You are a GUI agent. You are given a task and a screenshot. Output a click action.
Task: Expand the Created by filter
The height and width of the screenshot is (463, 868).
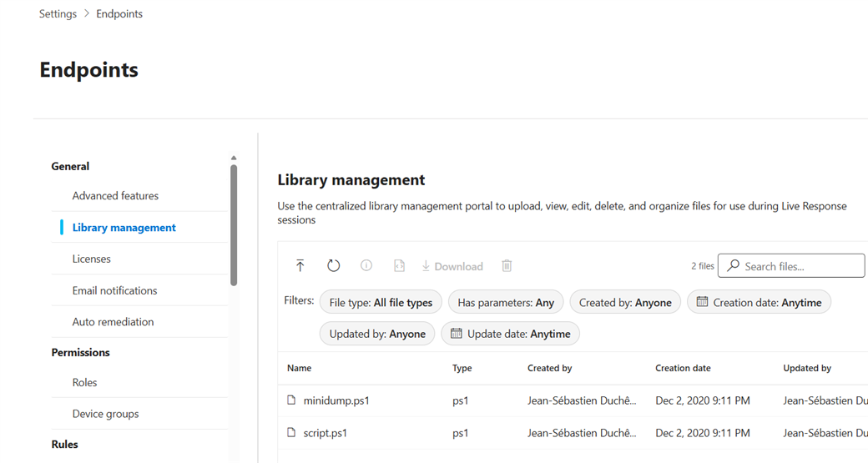[625, 302]
